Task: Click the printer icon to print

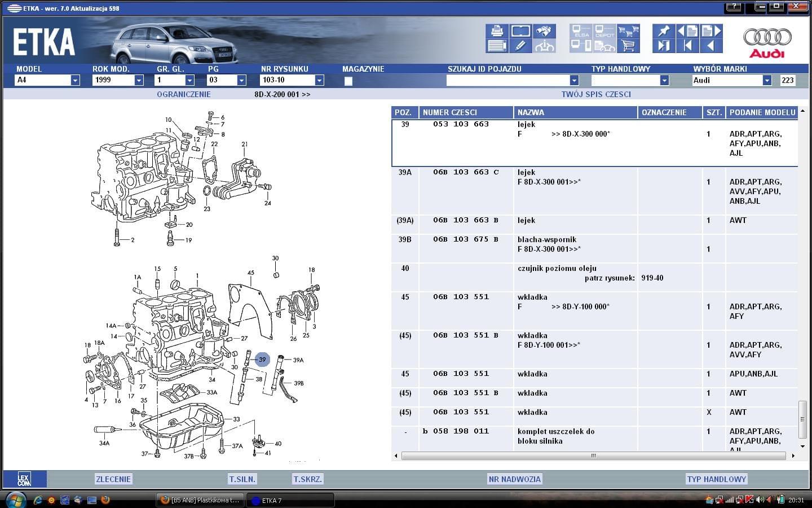Action: (x=497, y=31)
